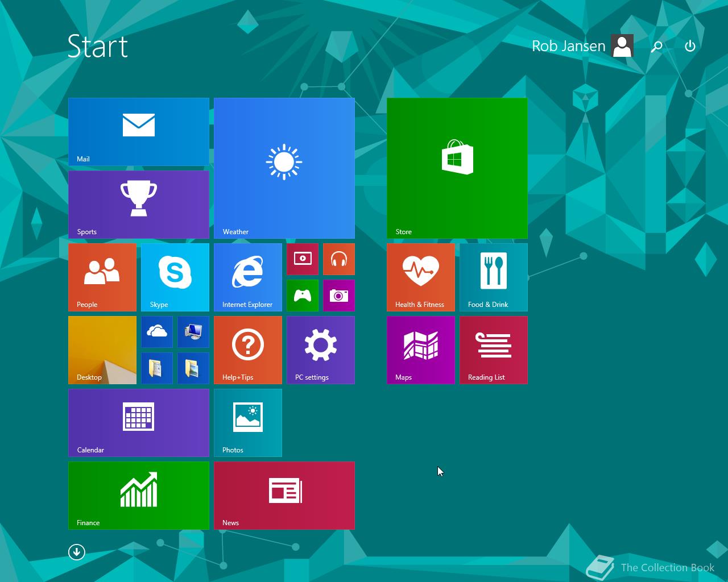Open the Health & Fitness tile
Screen dimensions: 728x582
click(421, 277)
